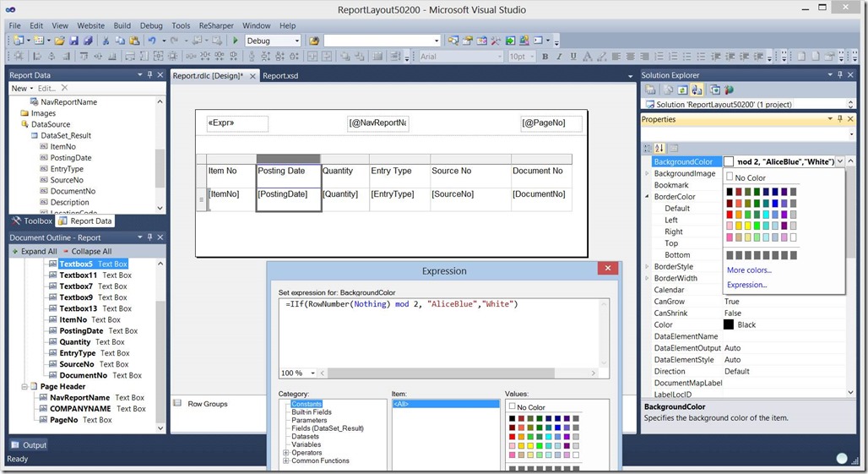Screen dimensions: 868x474
Task: Click the delete X icon in Report Data toolbar
Action: 65,88
